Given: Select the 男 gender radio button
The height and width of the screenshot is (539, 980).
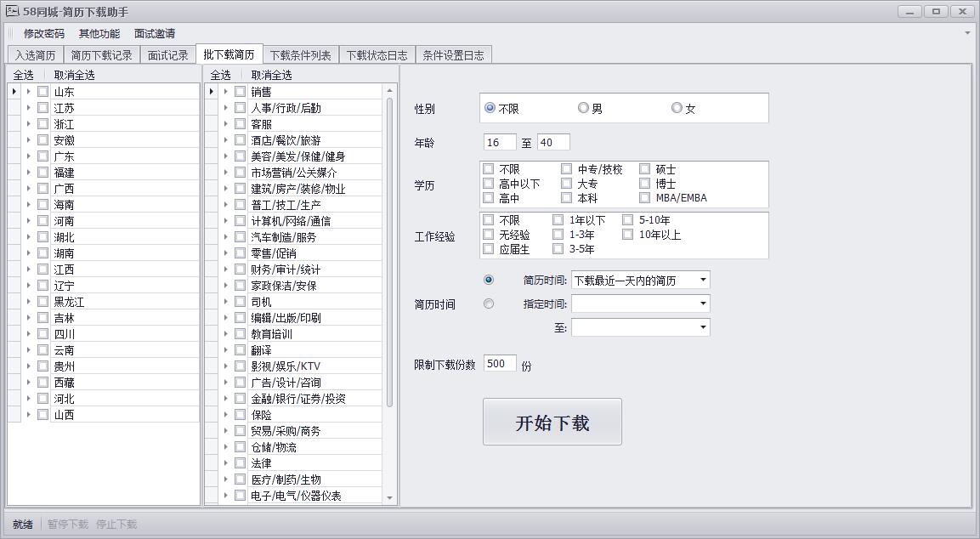Looking at the screenshot, I should [x=583, y=108].
